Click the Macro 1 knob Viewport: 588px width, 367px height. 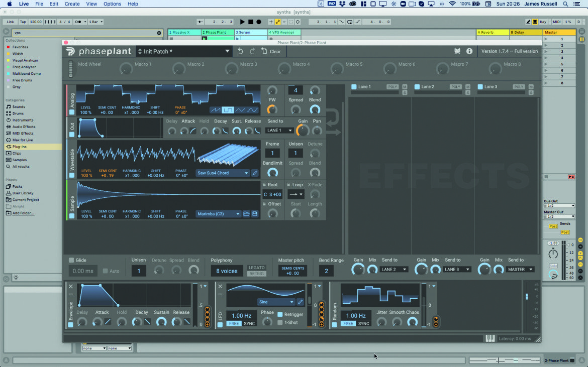[126, 69]
